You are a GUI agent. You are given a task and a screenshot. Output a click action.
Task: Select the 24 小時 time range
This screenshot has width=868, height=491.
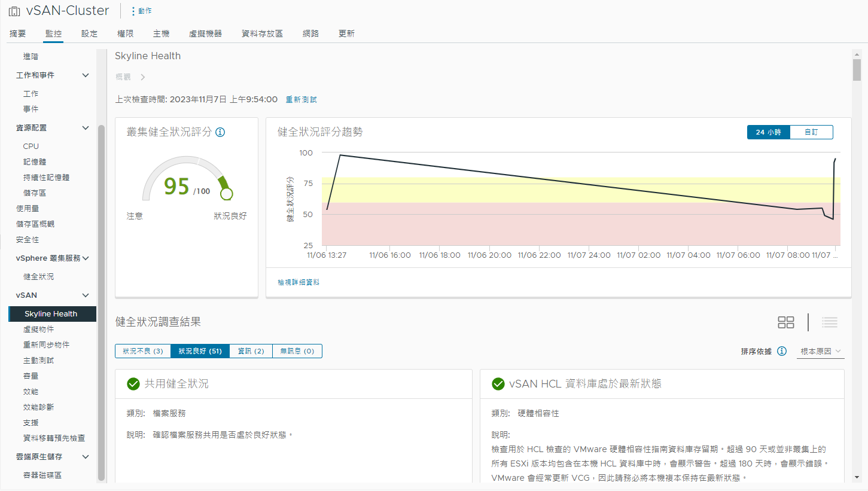(768, 132)
